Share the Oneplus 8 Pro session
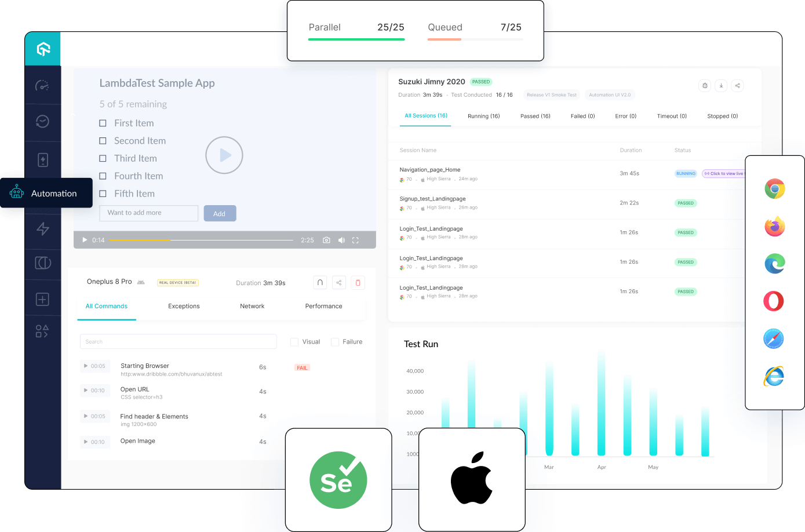 [x=339, y=283]
